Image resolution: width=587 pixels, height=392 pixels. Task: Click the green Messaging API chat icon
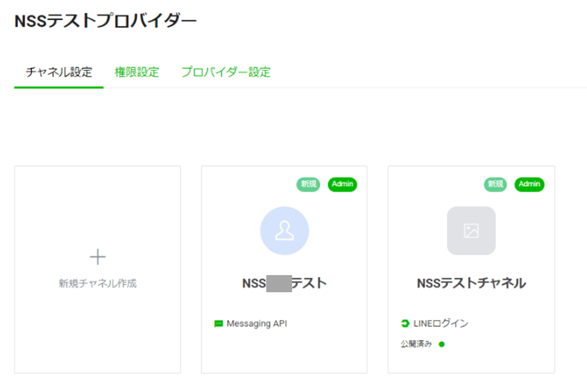[218, 324]
